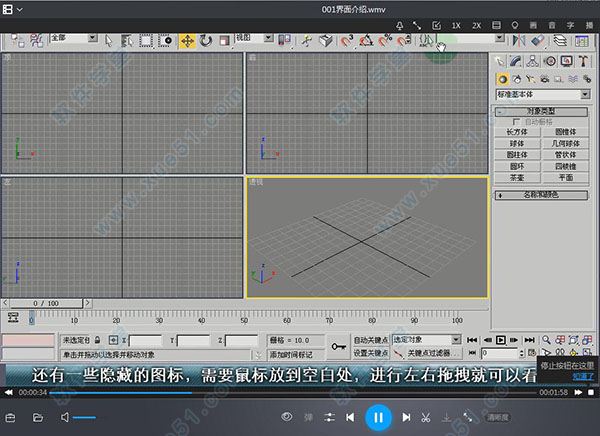The height and width of the screenshot is (436, 600).
Task: Adjust the player volume slider
Action: coord(84,417)
